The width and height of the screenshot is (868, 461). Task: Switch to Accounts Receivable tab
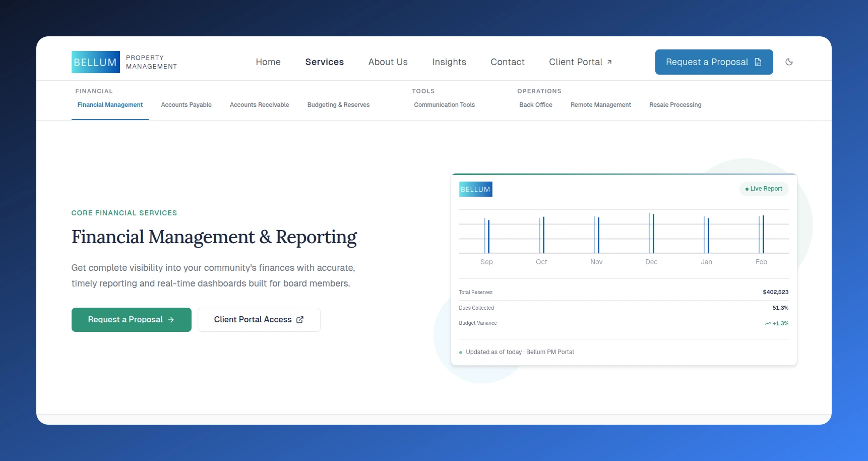259,105
